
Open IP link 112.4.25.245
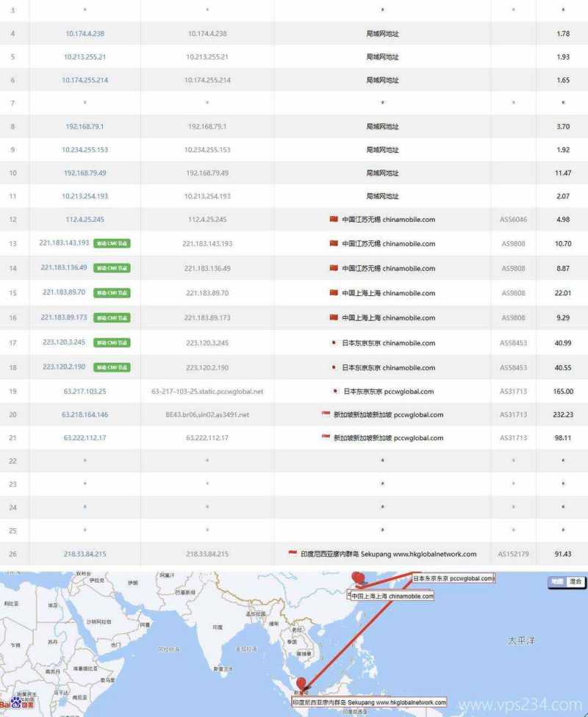point(85,220)
